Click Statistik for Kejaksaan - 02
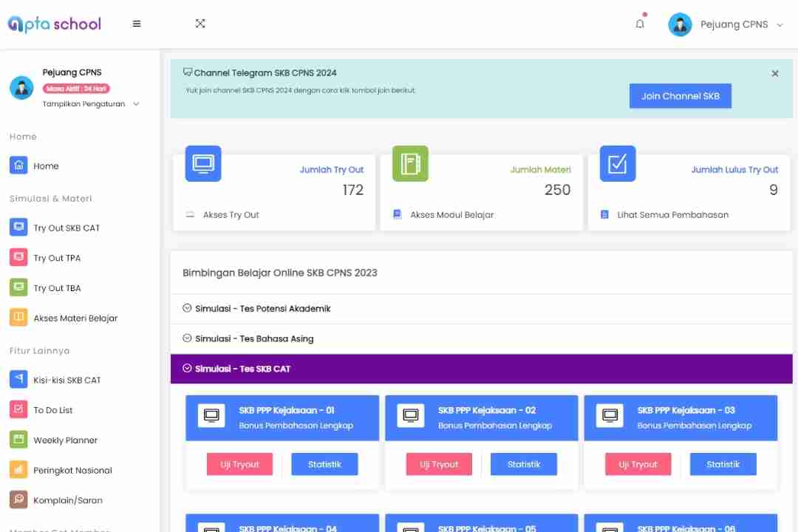Viewport: 798px width, 532px height. pyautogui.click(x=524, y=464)
